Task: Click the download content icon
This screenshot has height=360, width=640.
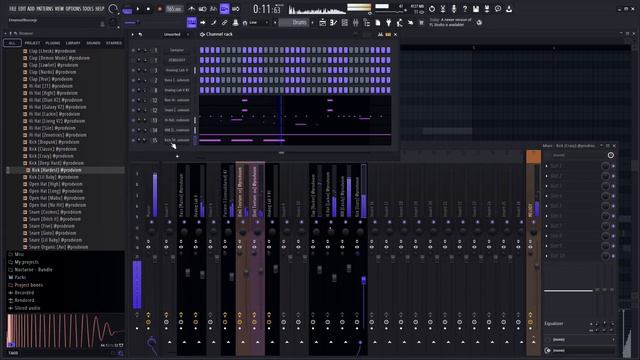Action: point(509,9)
